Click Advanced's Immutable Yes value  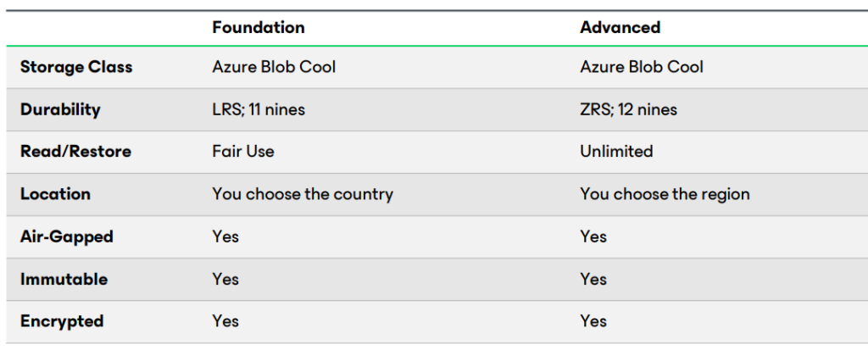(593, 279)
